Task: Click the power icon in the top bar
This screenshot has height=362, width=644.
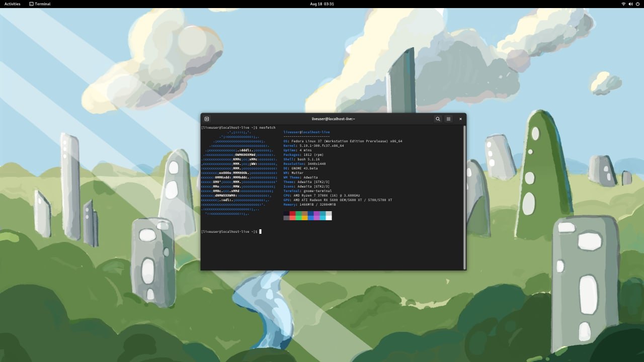Action: click(x=636, y=4)
